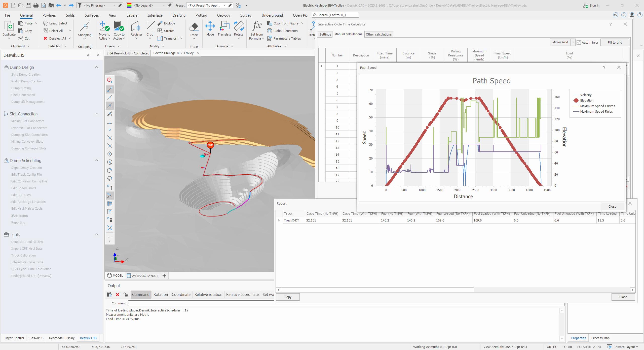Click the grid snap icon in vertical toolbar
Image resolution: width=644 pixels, height=350 pixels.
tap(110, 204)
